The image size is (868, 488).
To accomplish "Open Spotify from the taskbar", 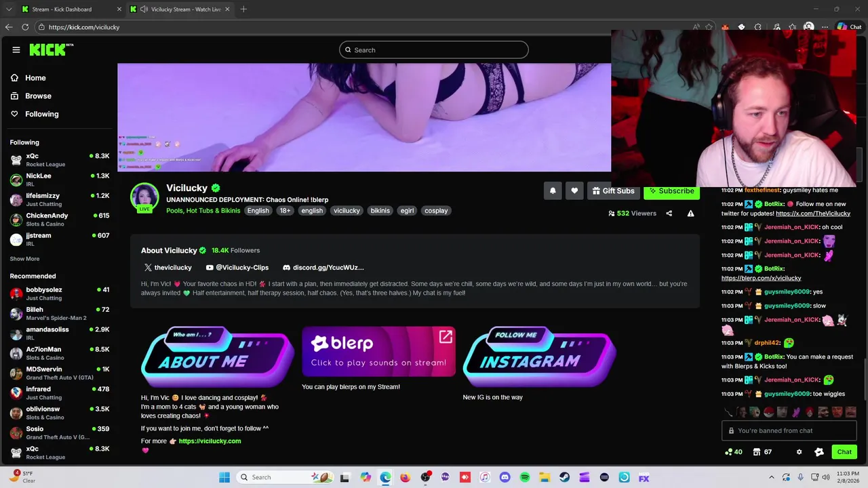I will (525, 477).
